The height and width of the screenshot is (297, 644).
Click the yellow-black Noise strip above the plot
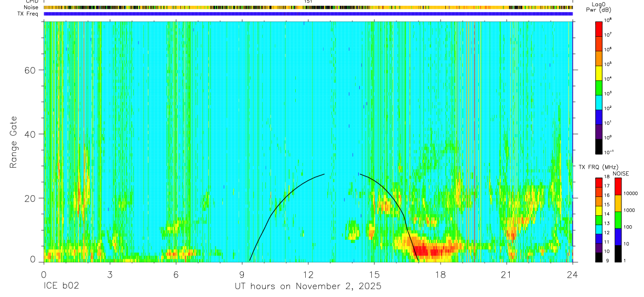(x=308, y=7)
